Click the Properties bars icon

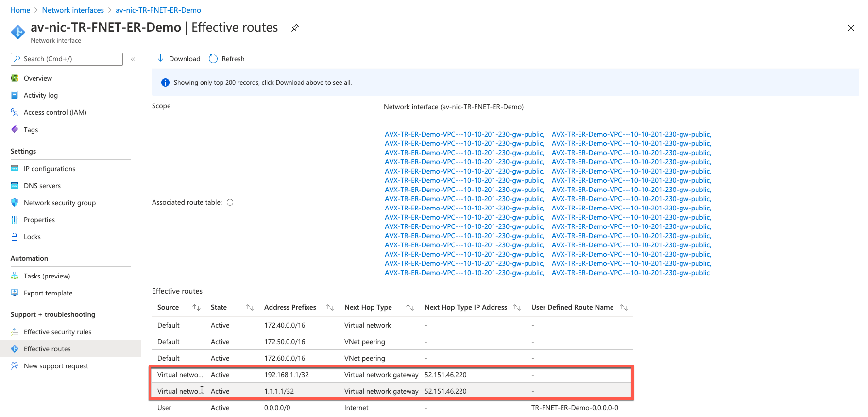coord(15,220)
